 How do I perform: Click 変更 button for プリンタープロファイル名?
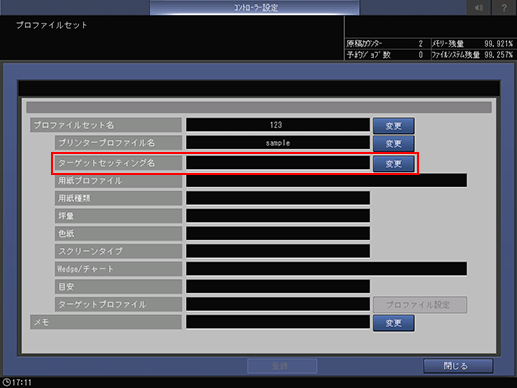tap(394, 143)
